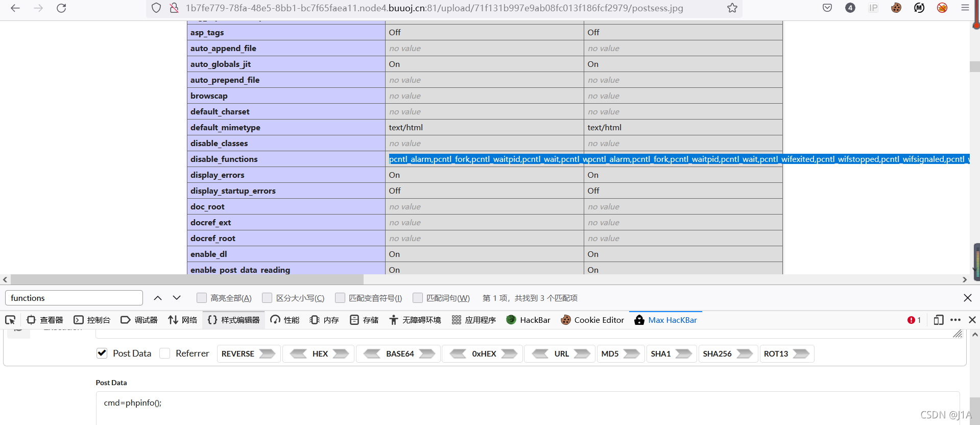Click the HEX encode right arrow

tap(341, 353)
